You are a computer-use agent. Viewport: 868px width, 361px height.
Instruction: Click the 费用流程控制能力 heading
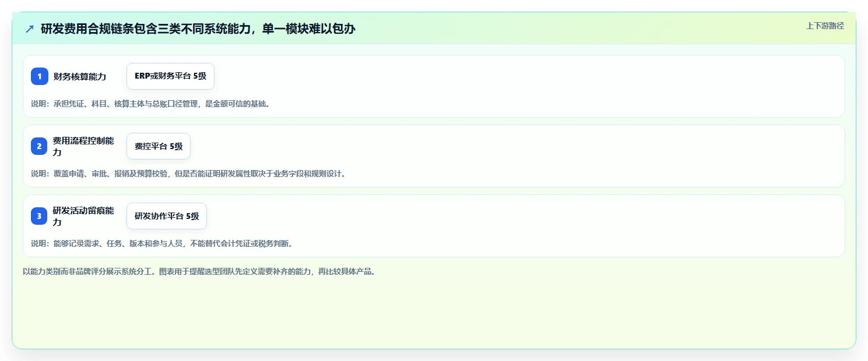tap(83, 146)
